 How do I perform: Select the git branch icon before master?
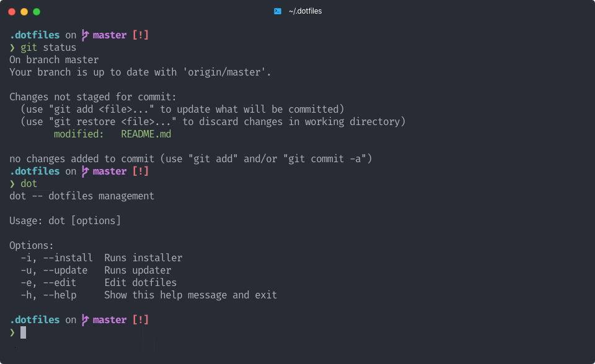(x=85, y=35)
